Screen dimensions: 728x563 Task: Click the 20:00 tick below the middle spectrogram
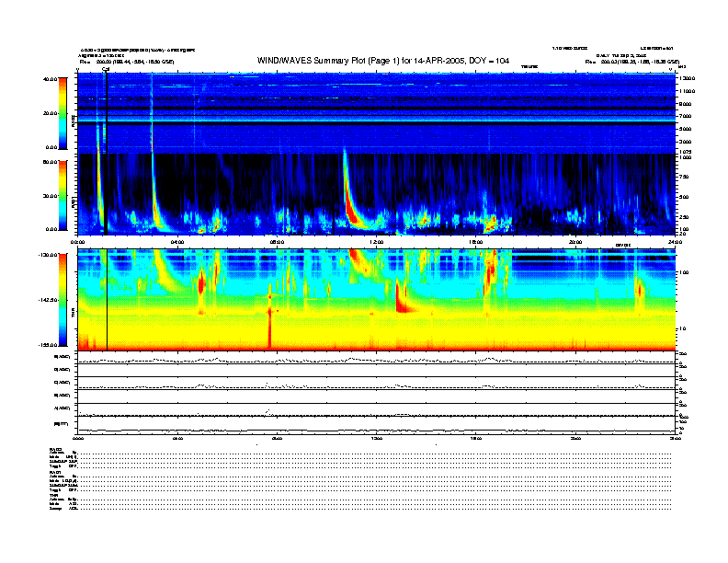(575, 242)
